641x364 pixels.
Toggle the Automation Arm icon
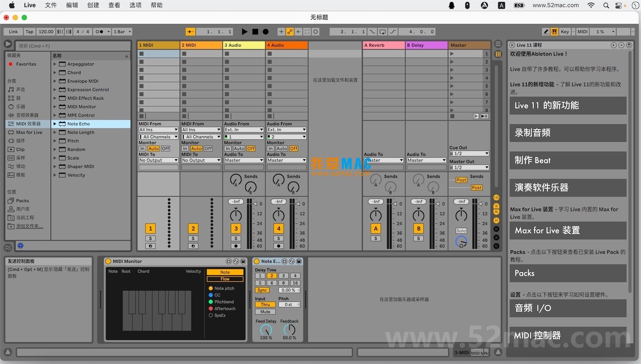[x=290, y=31]
